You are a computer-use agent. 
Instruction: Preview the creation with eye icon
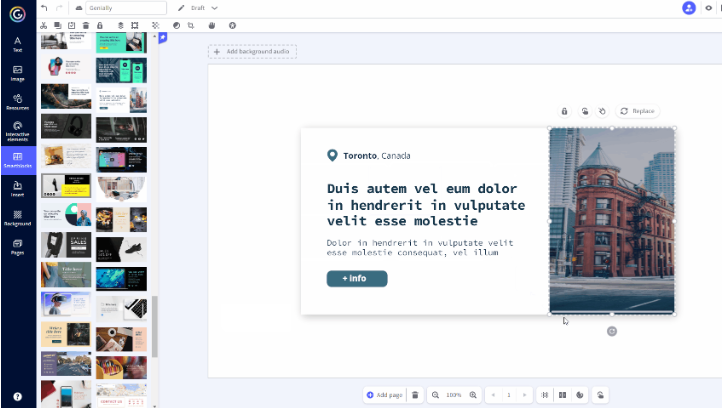click(x=709, y=8)
